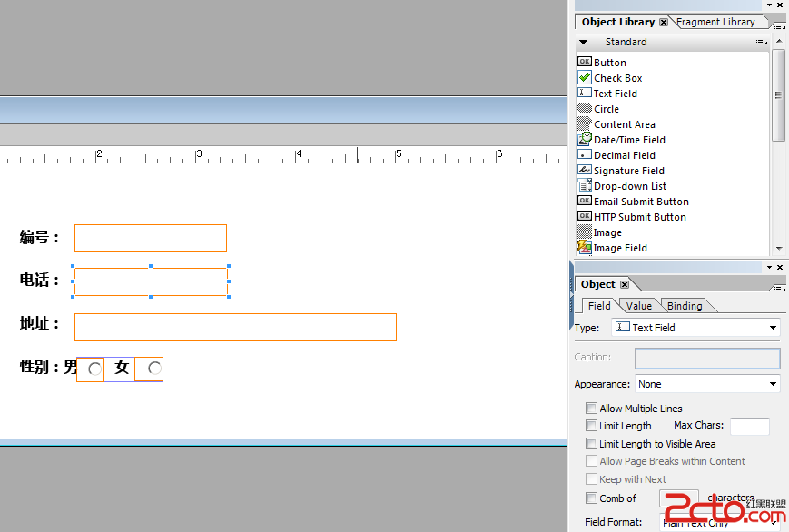The height and width of the screenshot is (532, 789).
Task: Check Limit Length to Visible Area
Action: click(x=592, y=444)
